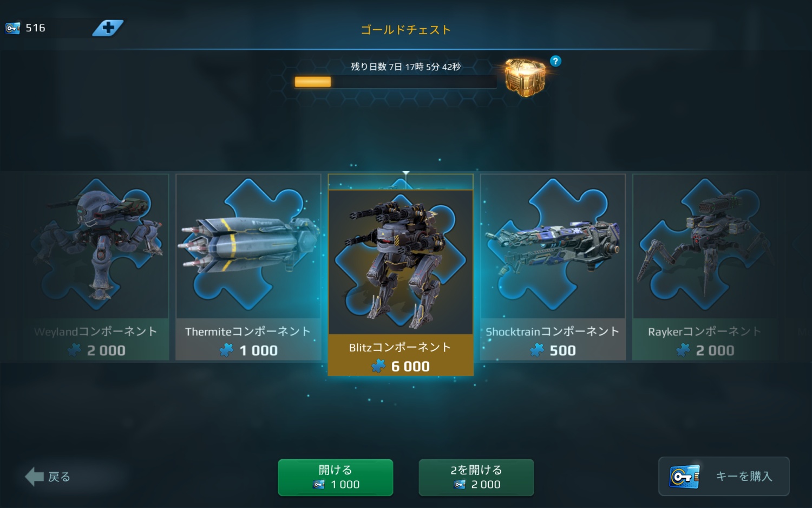Screen dimensions: 812x508
Task: Click the back arrow icon
Action: [x=35, y=477]
